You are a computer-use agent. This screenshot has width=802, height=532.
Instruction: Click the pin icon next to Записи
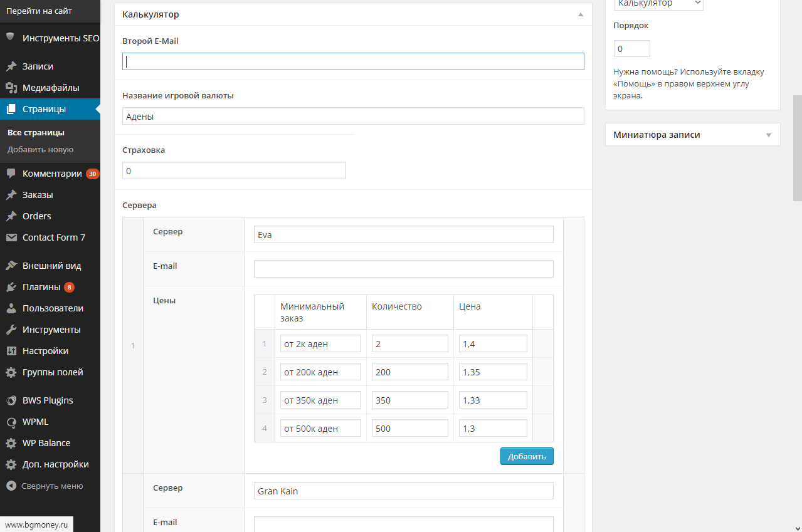(11, 66)
